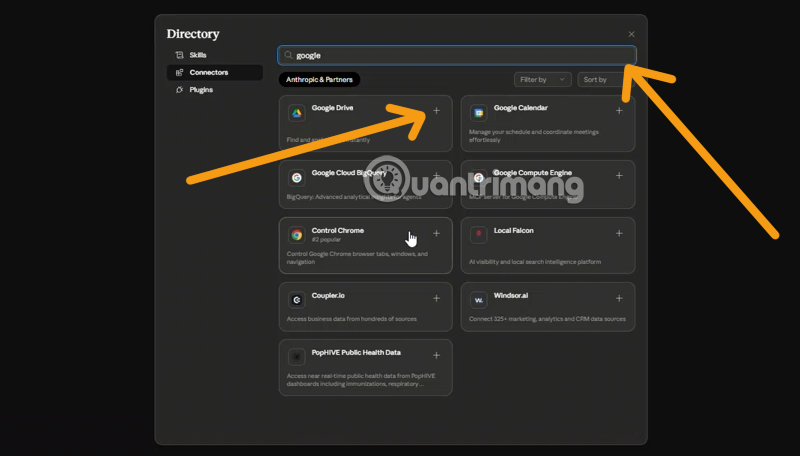Open the Google Cloud BigQuery card title
This screenshot has height=456, width=800.
[x=349, y=173]
